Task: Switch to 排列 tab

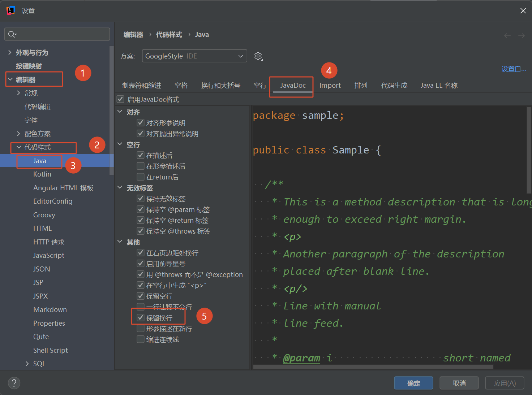Action: 361,86
